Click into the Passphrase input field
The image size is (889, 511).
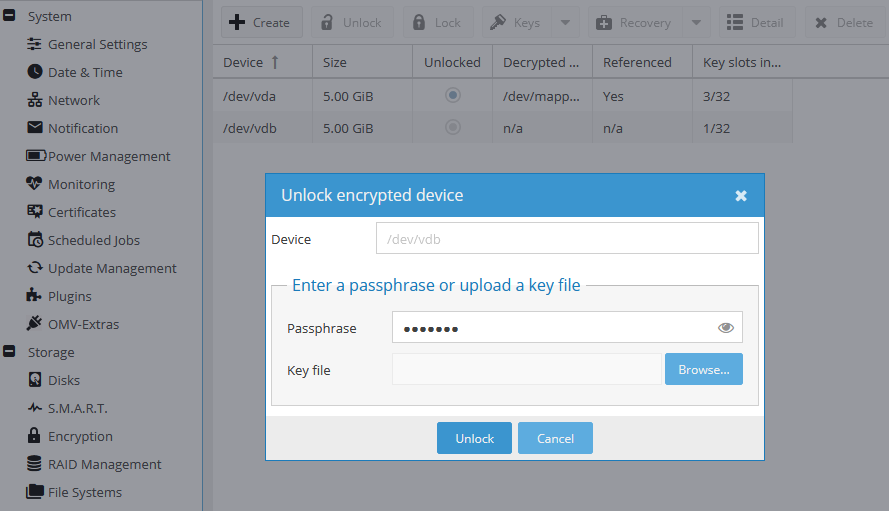550,328
